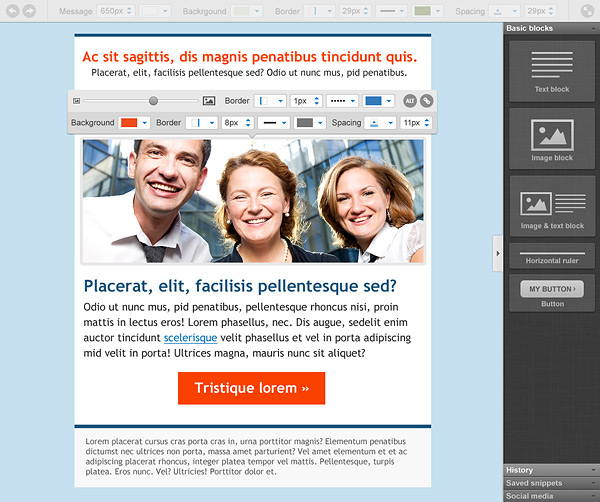Click the image size slider handle
Viewport: 600px width, 502px height.
[153, 101]
